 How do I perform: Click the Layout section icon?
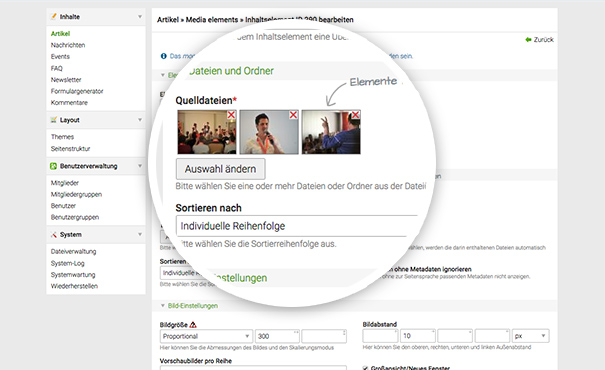click(x=54, y=120)
